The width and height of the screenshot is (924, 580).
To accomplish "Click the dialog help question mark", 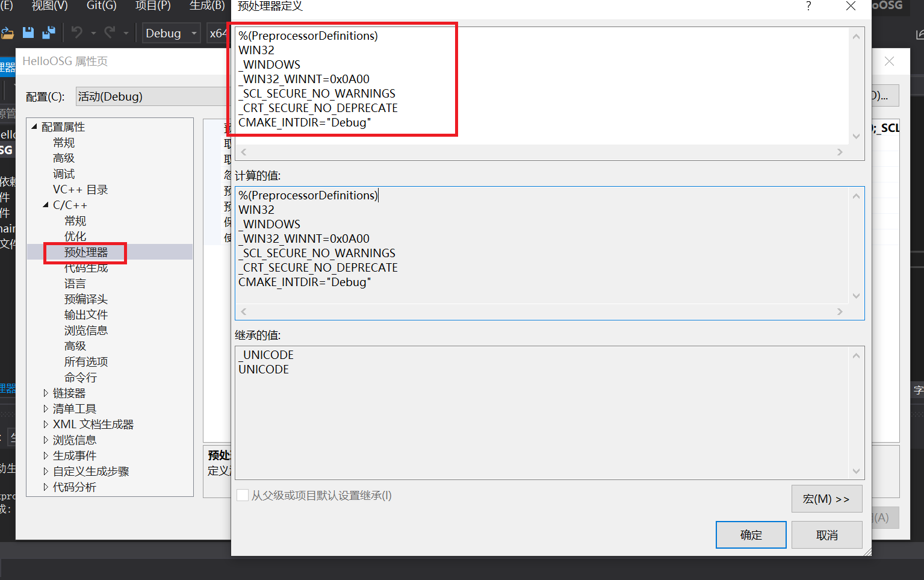I will point(808,7).
